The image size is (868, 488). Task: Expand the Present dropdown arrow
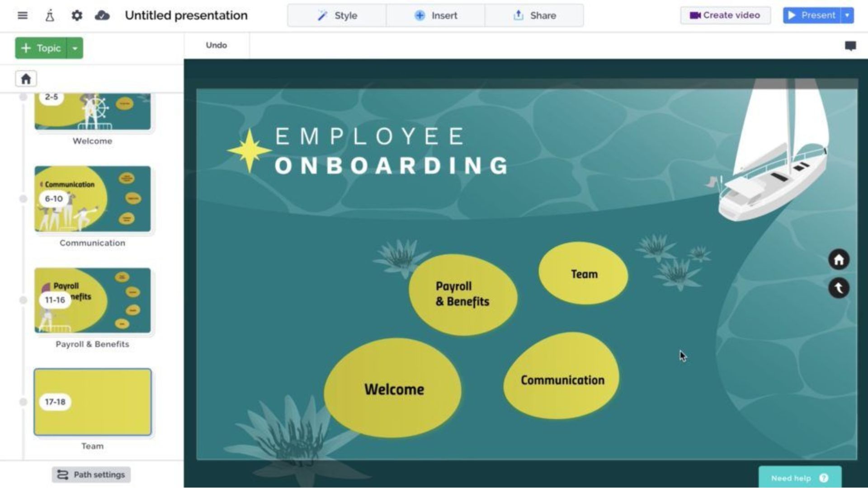coord(847,15)
